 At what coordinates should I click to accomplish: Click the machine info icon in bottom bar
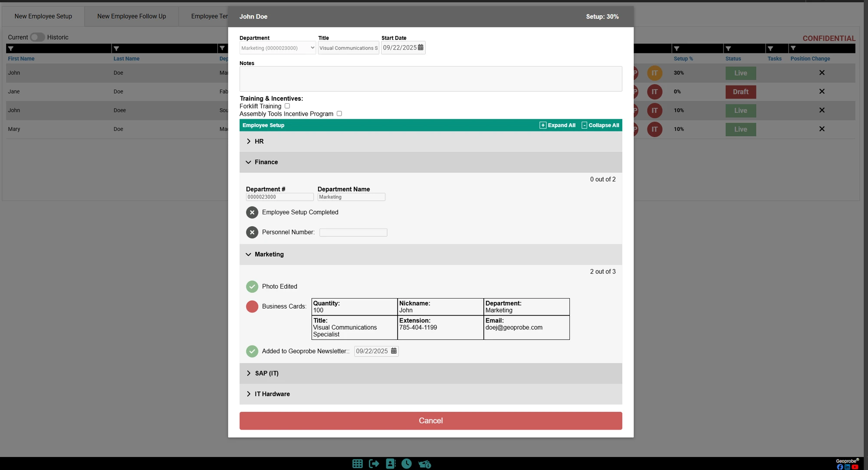(x=424, y=464)
